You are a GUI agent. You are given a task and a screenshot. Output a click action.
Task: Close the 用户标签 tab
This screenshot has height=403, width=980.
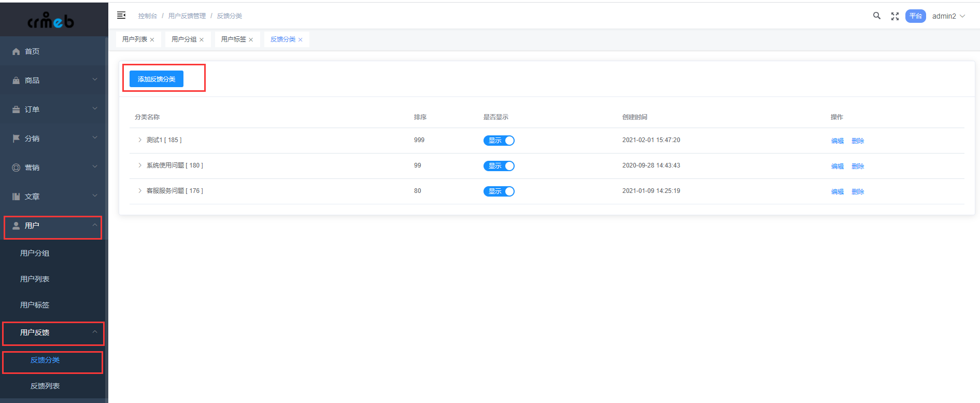coord(251,40)
